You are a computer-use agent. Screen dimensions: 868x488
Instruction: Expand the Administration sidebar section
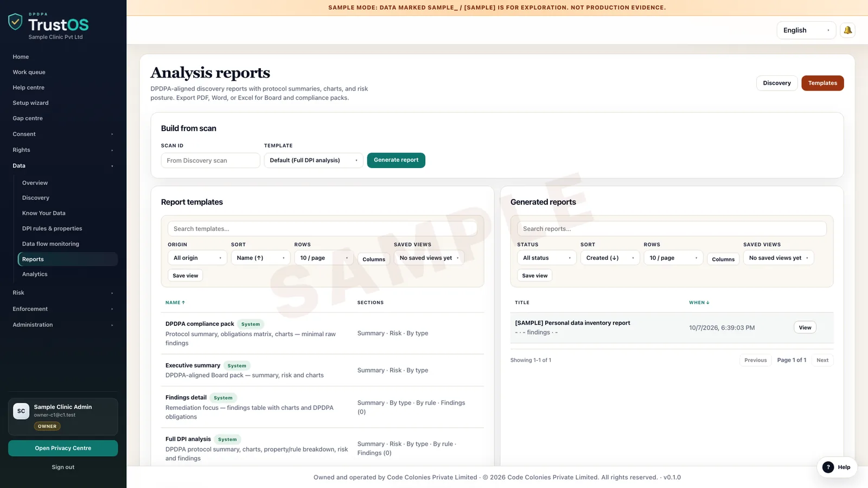coord(63,325)
